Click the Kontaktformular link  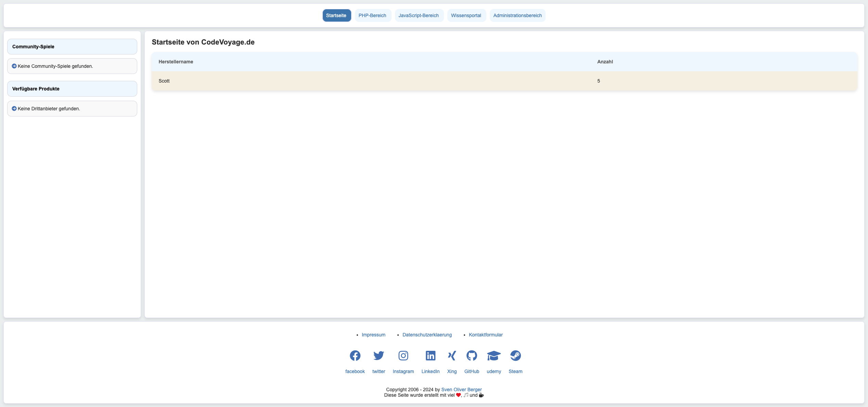pos(486,335)
